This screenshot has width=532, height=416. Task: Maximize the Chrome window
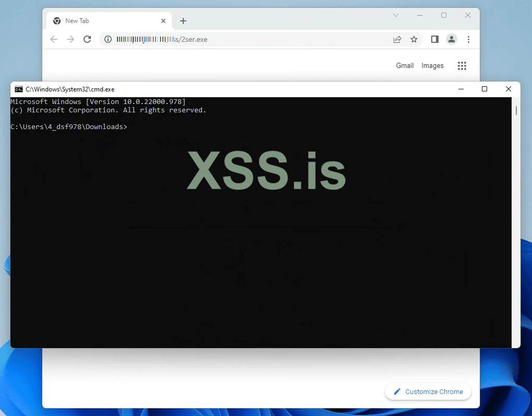click(x=444, y=15)
